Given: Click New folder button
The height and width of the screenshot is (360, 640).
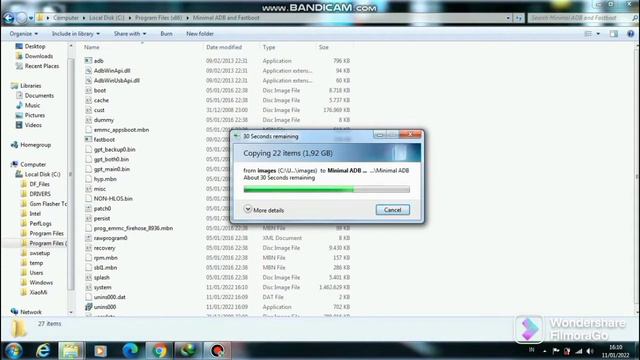Looking at the screenshot, I should click(x=200, y=34).
